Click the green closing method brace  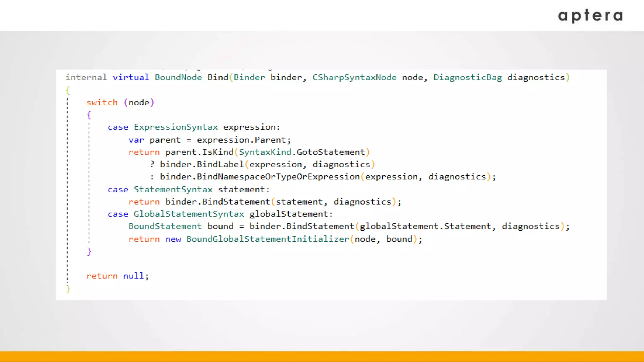click(68, 289)
